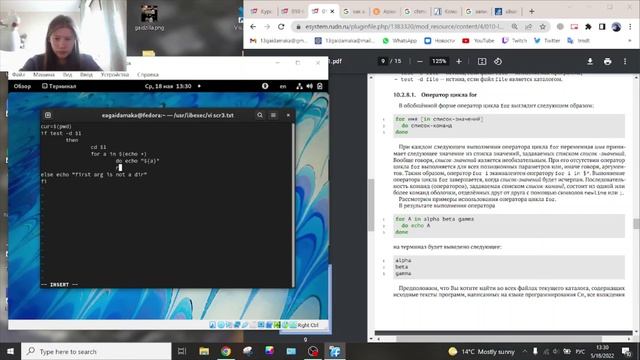Open the Chrome profile avatar
640x360 pixels.
pyautogui.click(x=616, y=27)
